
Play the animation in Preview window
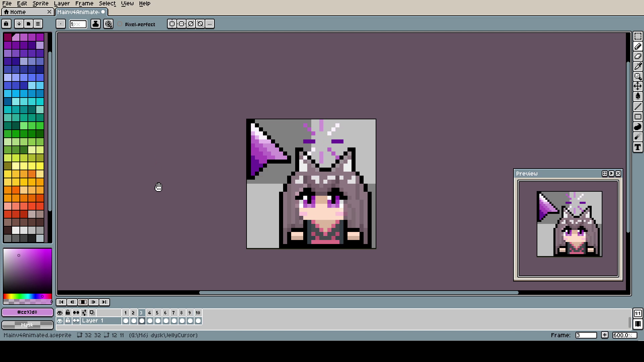click(611, 174)
